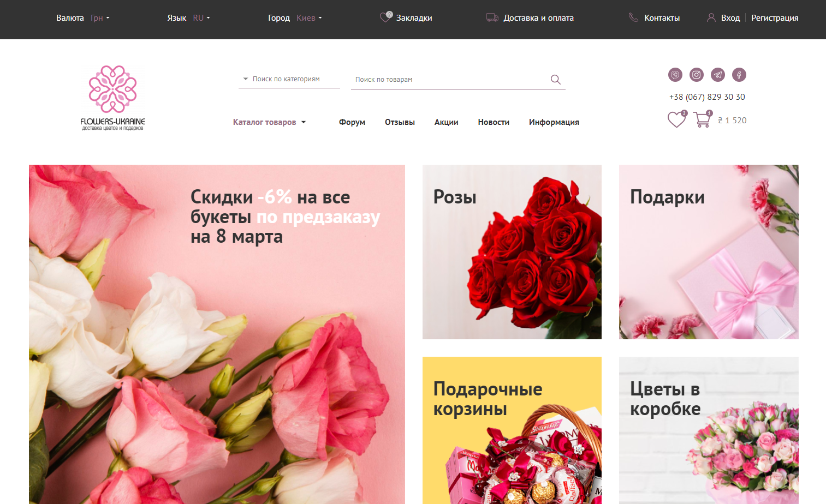Click the truck icon for Доставка и оплата
The image size is (826, 504).
pyautogui.click(x=492, y=17)
